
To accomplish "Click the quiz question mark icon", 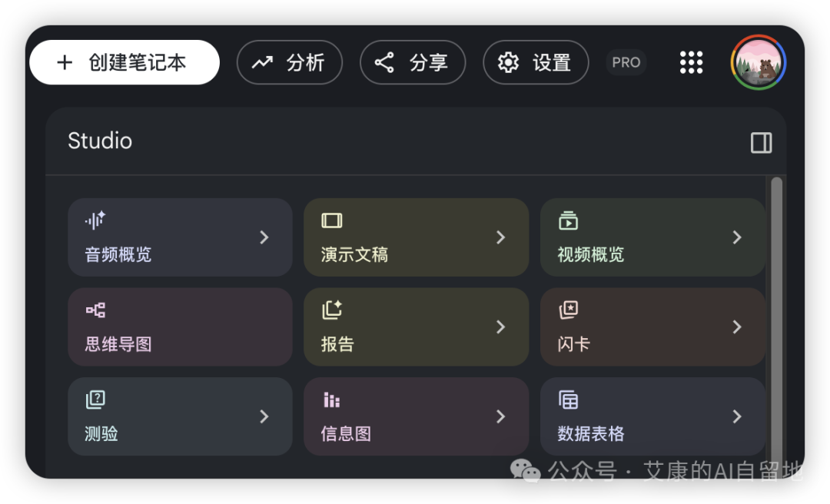I will 95,400.
